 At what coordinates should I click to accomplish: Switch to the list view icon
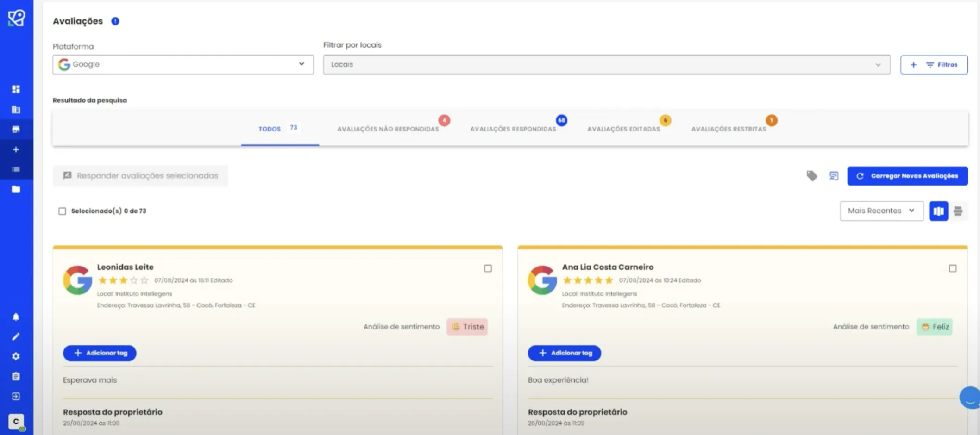click(958, 211)
